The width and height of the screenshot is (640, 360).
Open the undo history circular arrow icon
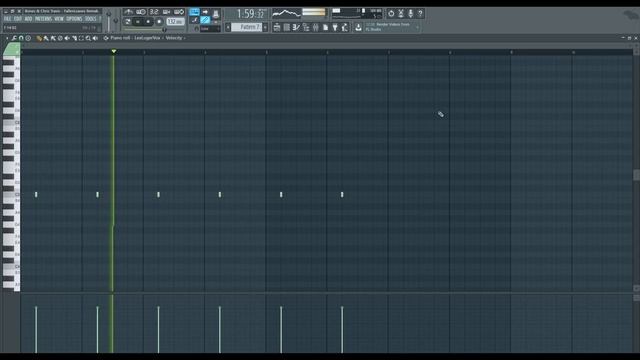[391, 13]
